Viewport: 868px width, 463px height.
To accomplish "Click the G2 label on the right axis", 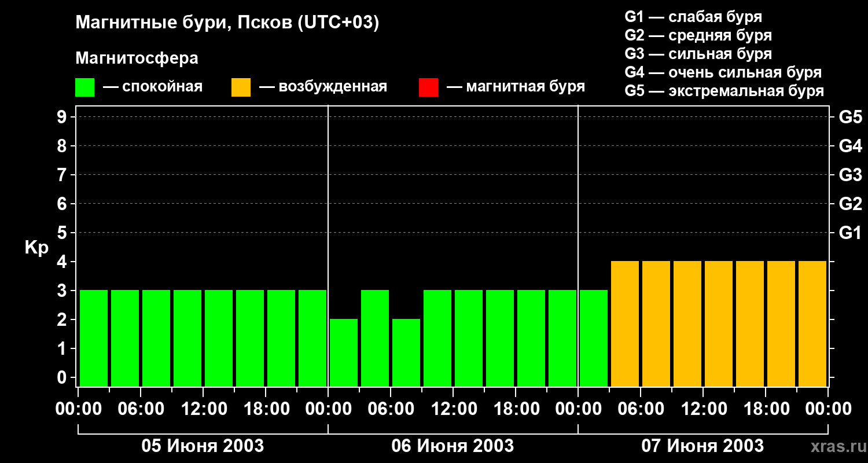I will coord(850,204).
